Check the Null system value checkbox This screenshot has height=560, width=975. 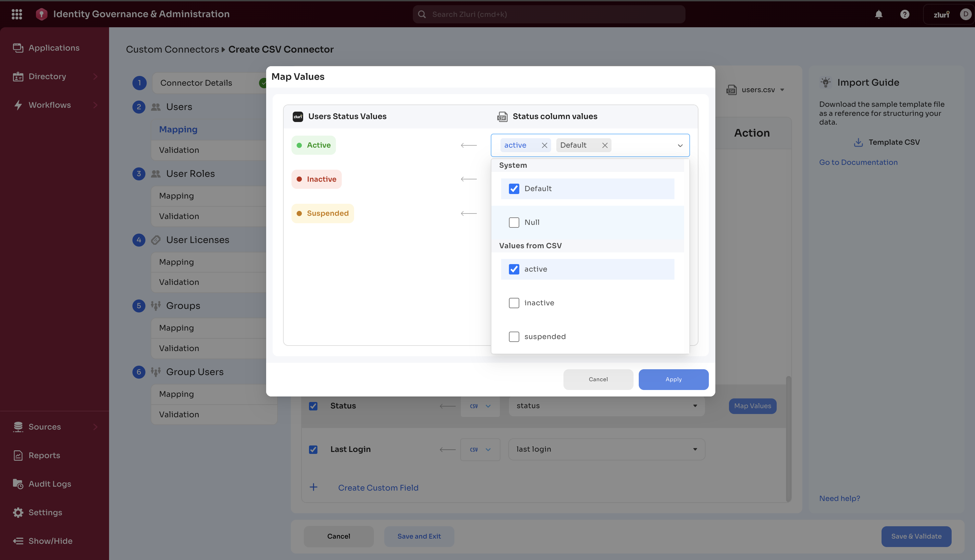(x=514, y=222)
